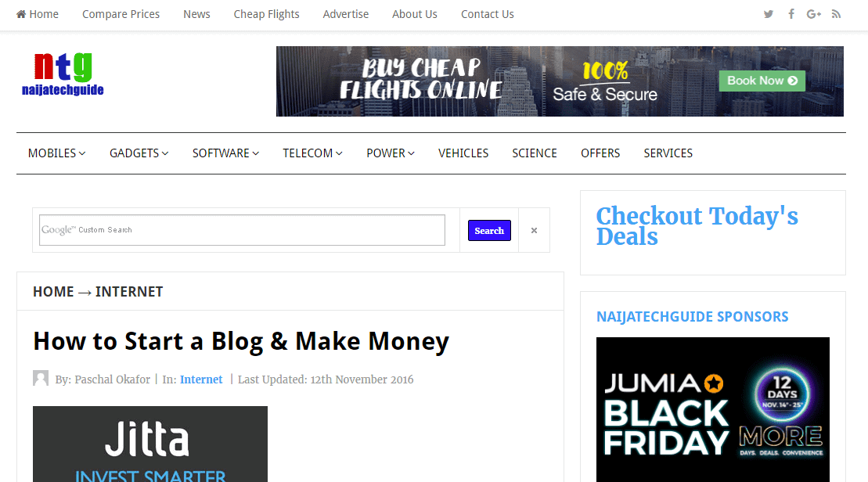Open the Facebook social icon
The width and height of the screenshot is (868, 482).
coord(791,14)
